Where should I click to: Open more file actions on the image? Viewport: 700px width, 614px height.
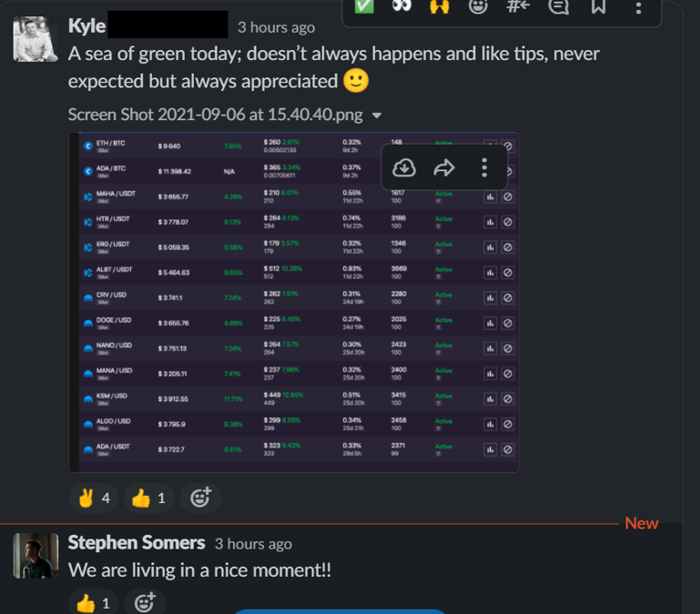pyautogui.click(x=484, y=167)
